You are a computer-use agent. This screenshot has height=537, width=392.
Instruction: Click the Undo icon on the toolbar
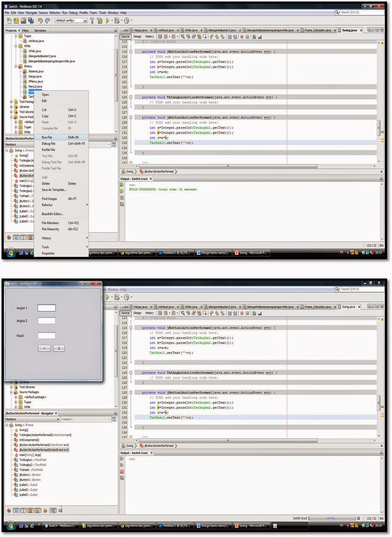[40, 20]
